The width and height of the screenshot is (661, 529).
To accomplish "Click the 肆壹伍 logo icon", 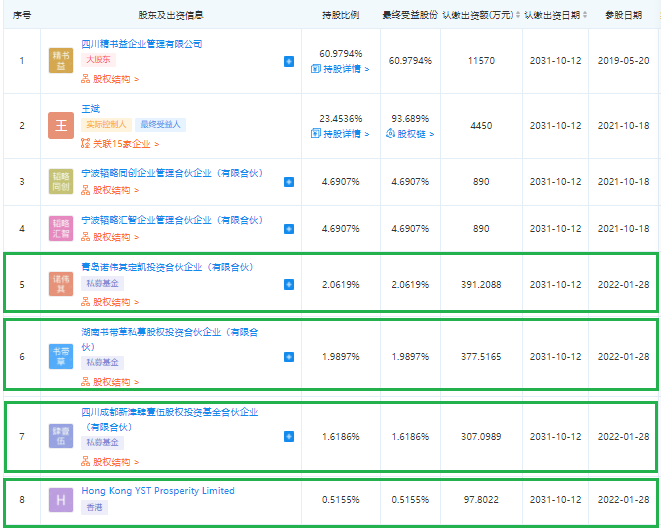I will 61,436.
